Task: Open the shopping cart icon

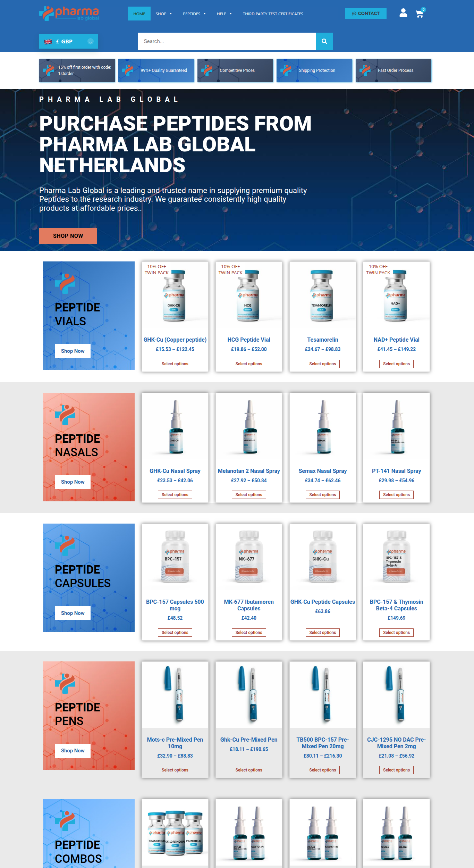Action: point(420,13)
